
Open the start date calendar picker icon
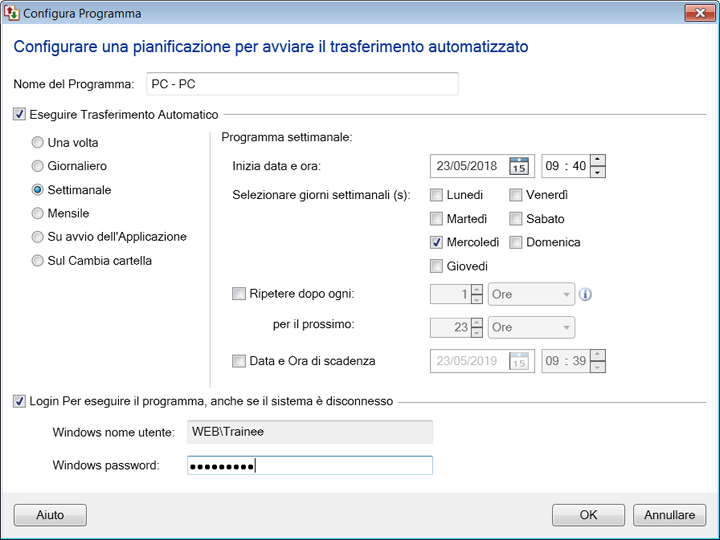pyautogui.click(x=518, y=166)
